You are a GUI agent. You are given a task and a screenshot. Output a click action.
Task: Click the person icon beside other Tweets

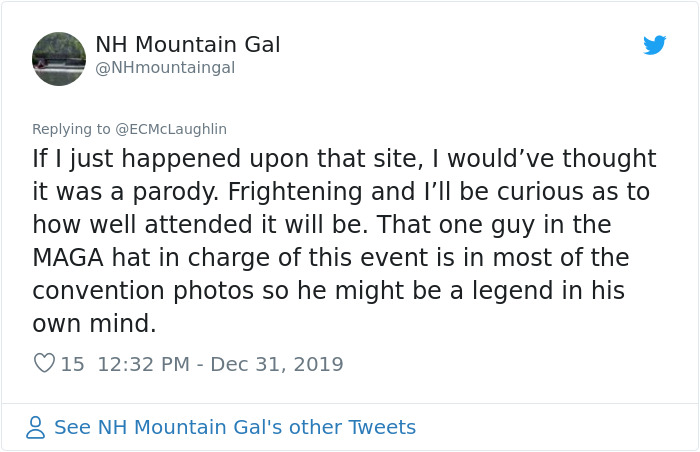36,428
